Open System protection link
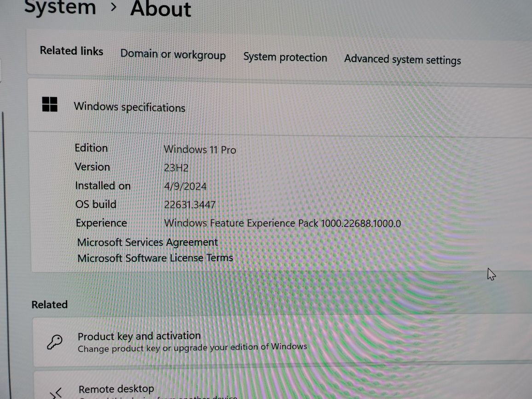Image resolution: width=532 pixels, height=399 pixels. [285, 57]
